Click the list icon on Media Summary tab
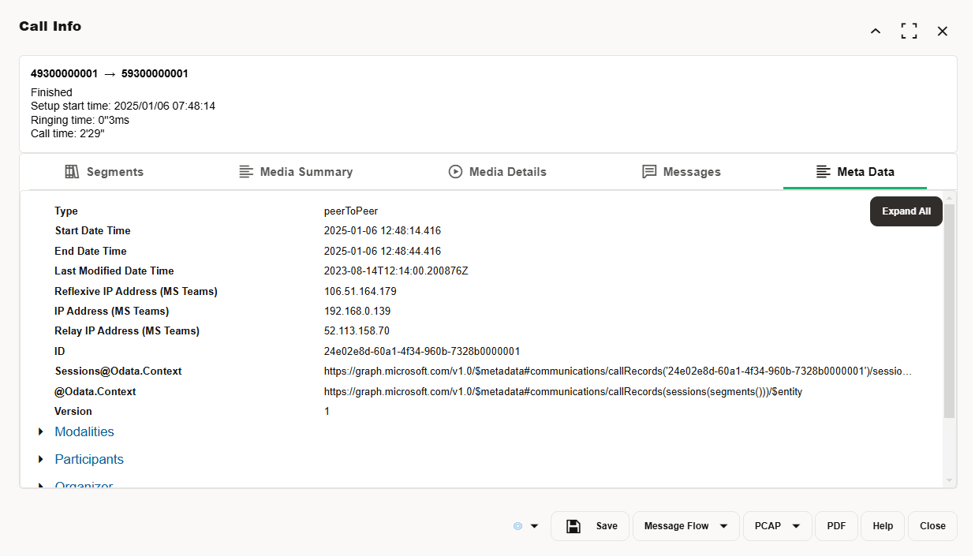 pos(244,171)
